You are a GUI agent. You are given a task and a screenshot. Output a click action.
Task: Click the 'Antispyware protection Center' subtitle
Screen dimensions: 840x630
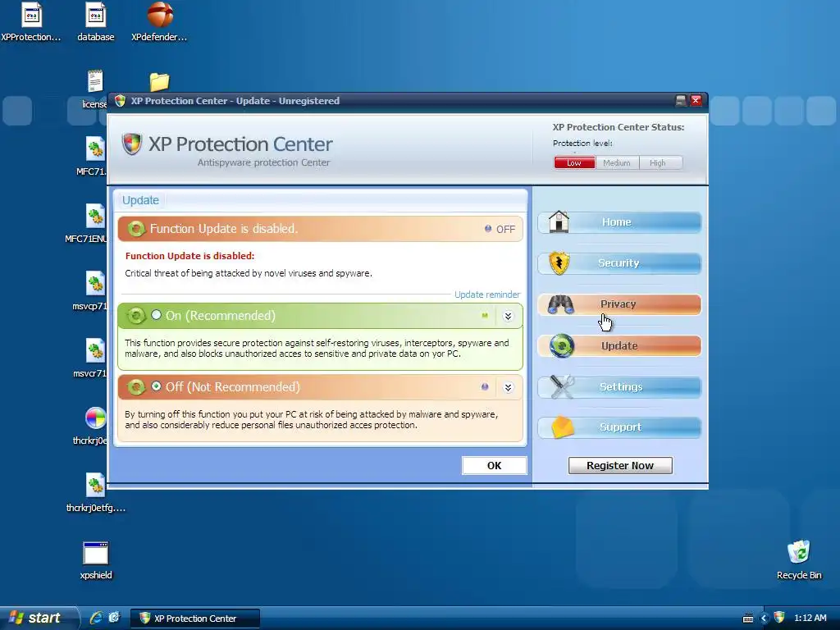click(x=263, y=162)
